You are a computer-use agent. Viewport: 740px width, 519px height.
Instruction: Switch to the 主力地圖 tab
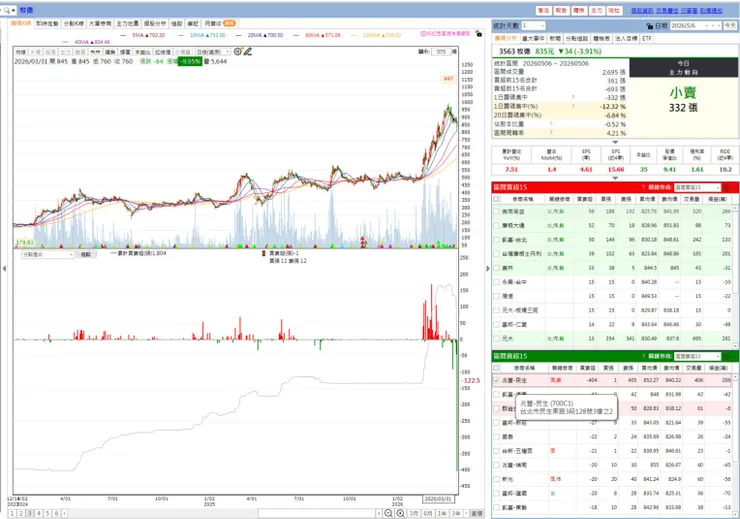pyautogui.click(x=127, y=23)
